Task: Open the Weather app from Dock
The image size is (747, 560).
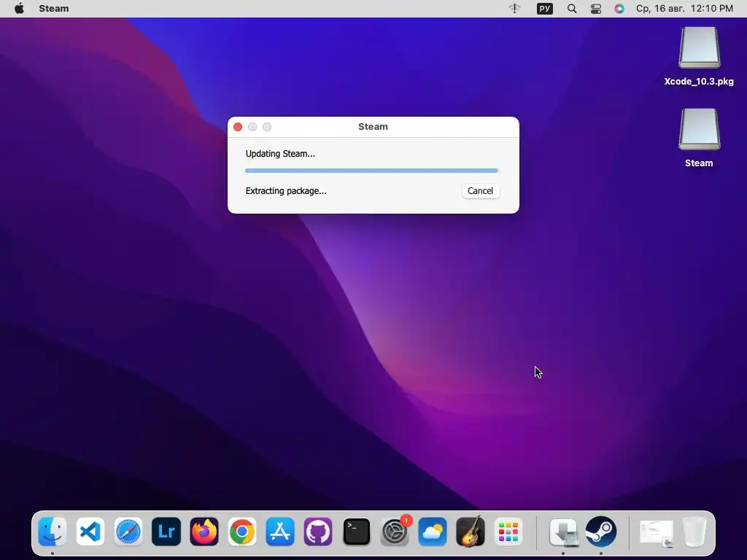Action: pos(433,532)
